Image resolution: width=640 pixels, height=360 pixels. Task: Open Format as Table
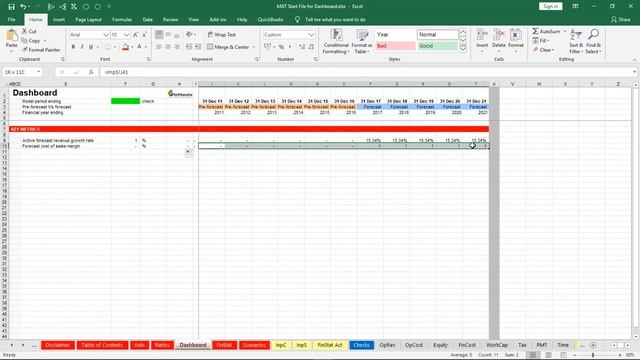[362, 41]
